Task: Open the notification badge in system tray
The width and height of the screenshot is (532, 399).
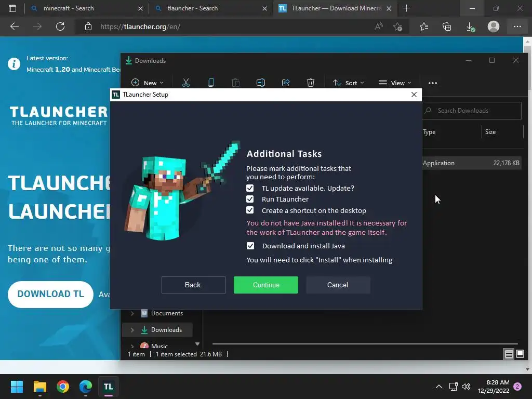Action: (517, 387)
